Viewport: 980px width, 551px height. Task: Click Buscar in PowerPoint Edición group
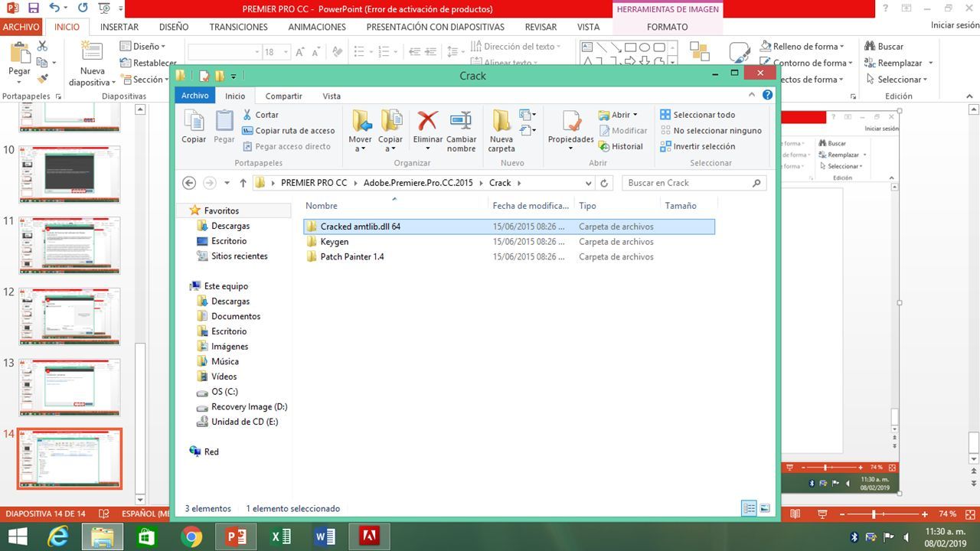pos(884,47)
